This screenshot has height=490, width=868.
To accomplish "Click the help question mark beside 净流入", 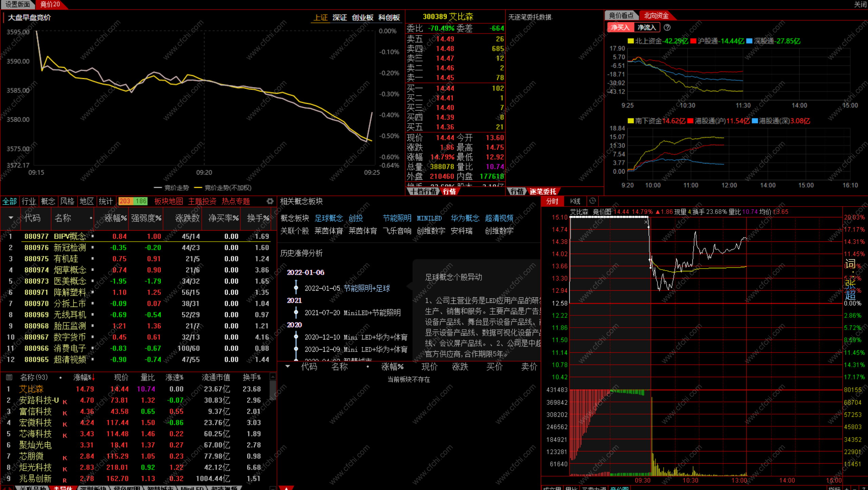I will 667,27.
